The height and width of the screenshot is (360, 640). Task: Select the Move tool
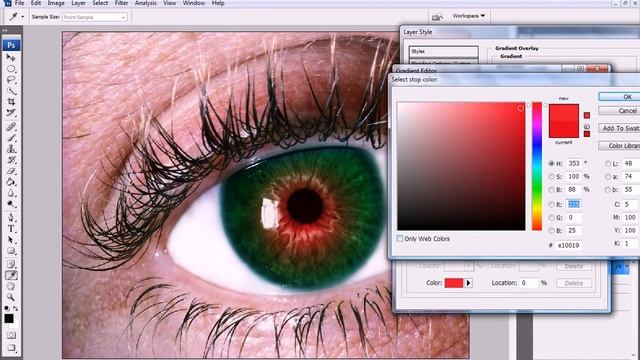pyautogui.click(x=11, y=58)
